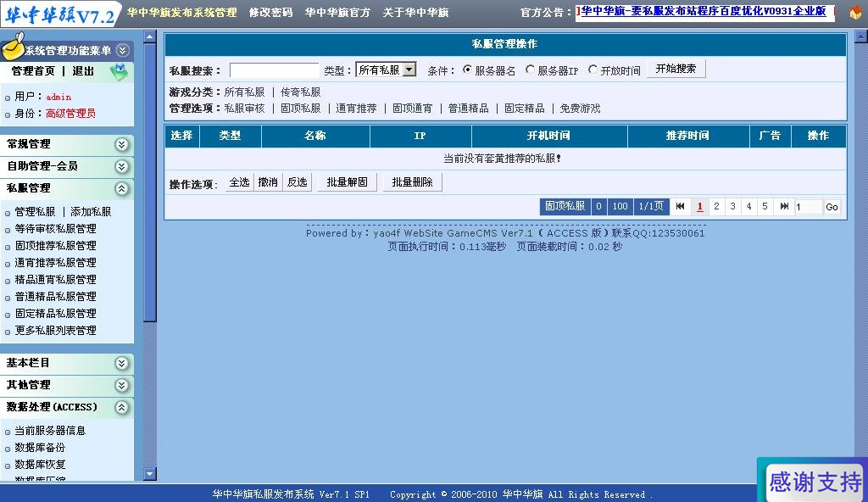
Task: Open 固定精品私服管理
Action: click(55, 314)
